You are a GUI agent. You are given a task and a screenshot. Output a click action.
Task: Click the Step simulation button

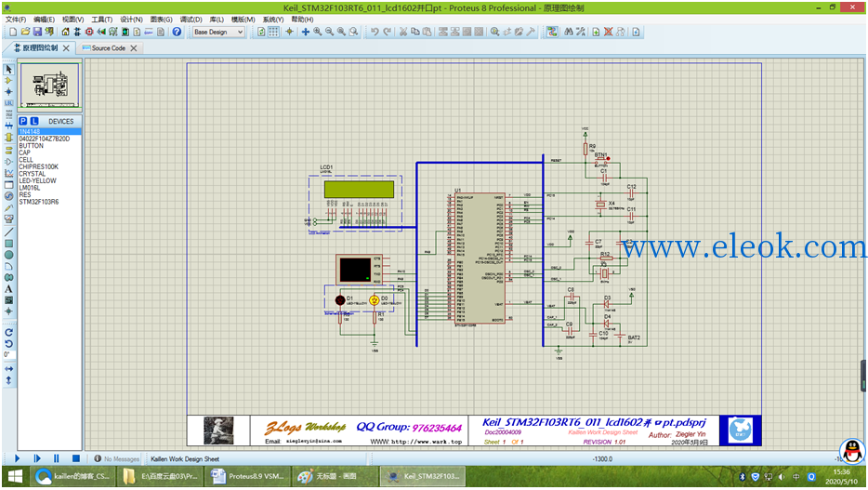pyautogui.click(x=37, y=458)
